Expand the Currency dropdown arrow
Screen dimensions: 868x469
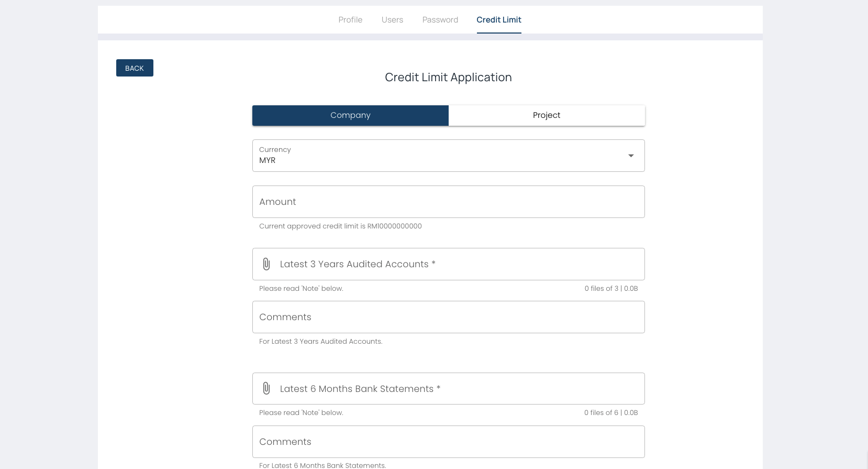631,156
